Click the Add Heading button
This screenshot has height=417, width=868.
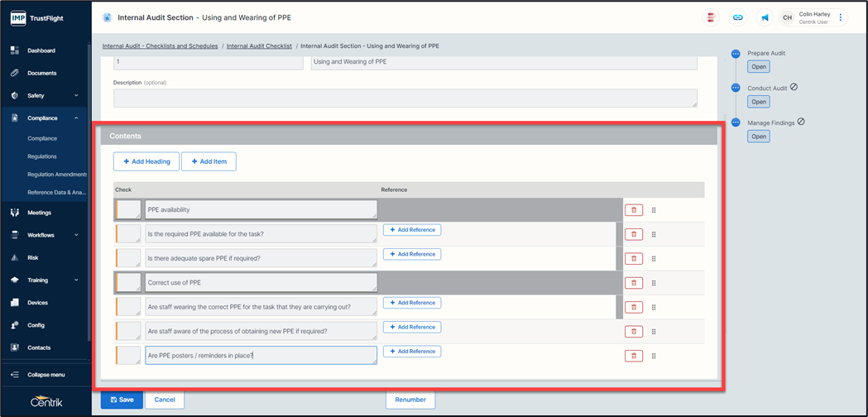[146, 161]
